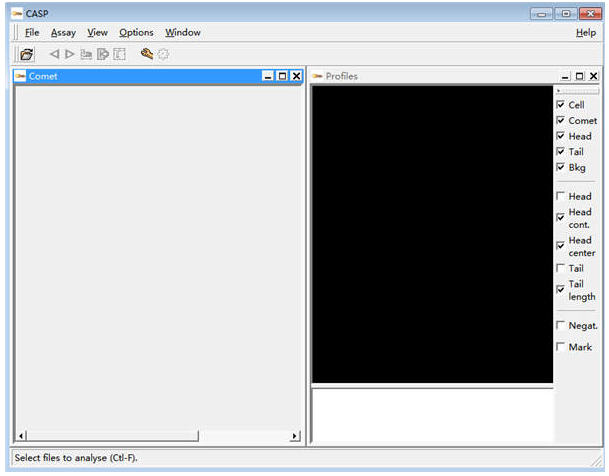Open the Assay menu

(x=63, y=32)
